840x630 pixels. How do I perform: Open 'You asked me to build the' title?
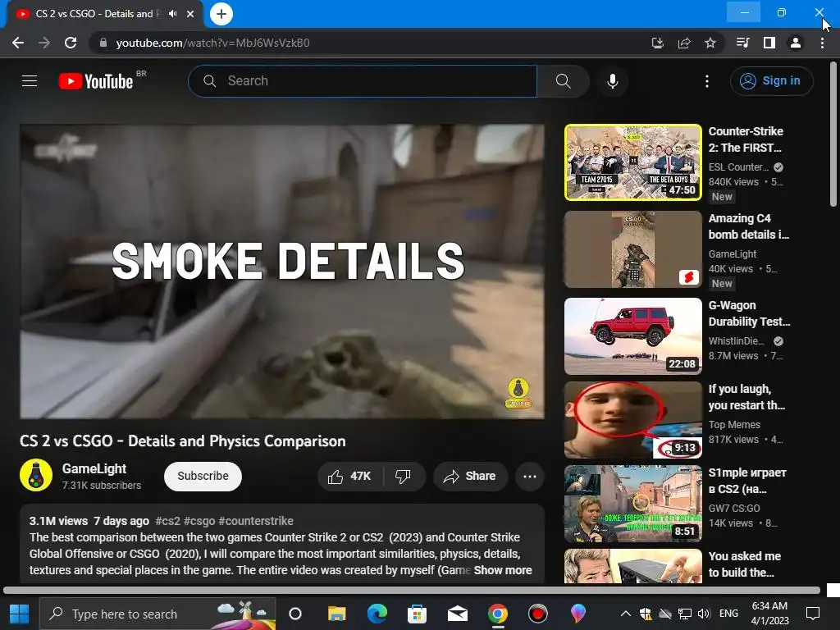click(745, 564)
